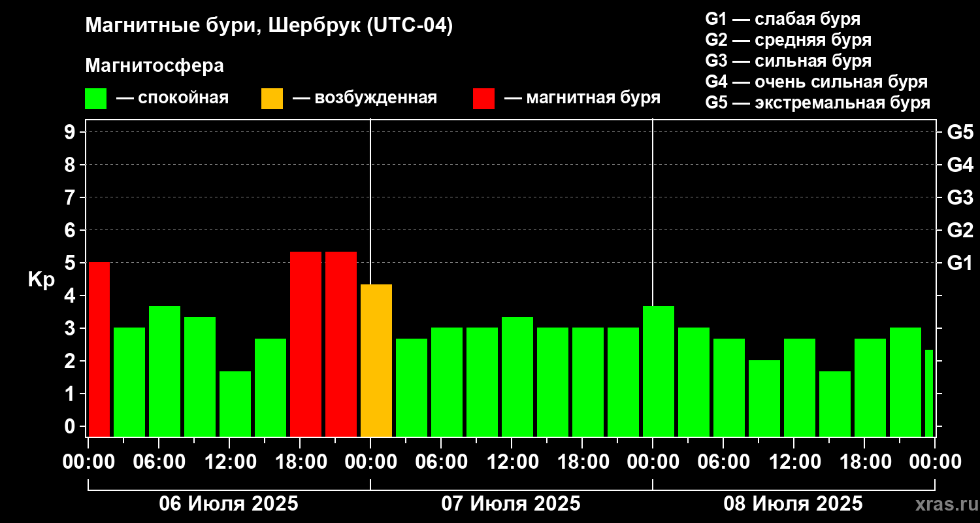This screenshot has width=980, height=523.
Task: Click the green bar at 03:00 on 07 Июля
Action: tap(412, 388)
